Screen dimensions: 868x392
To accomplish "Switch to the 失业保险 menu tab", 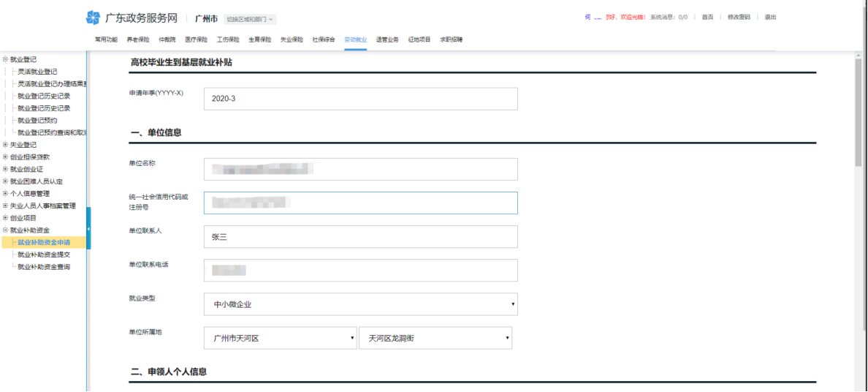I will click(x=292, y=39).
